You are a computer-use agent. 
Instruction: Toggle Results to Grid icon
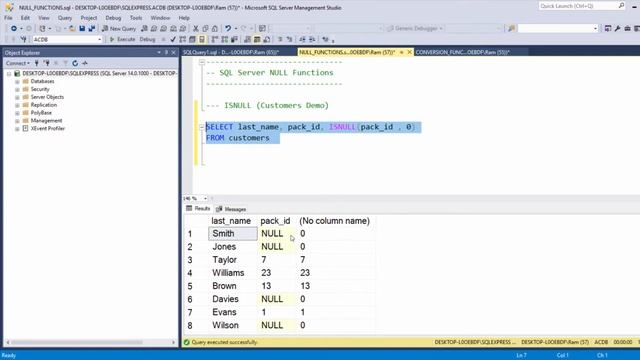pyautogui.click(x=257, y=40)
